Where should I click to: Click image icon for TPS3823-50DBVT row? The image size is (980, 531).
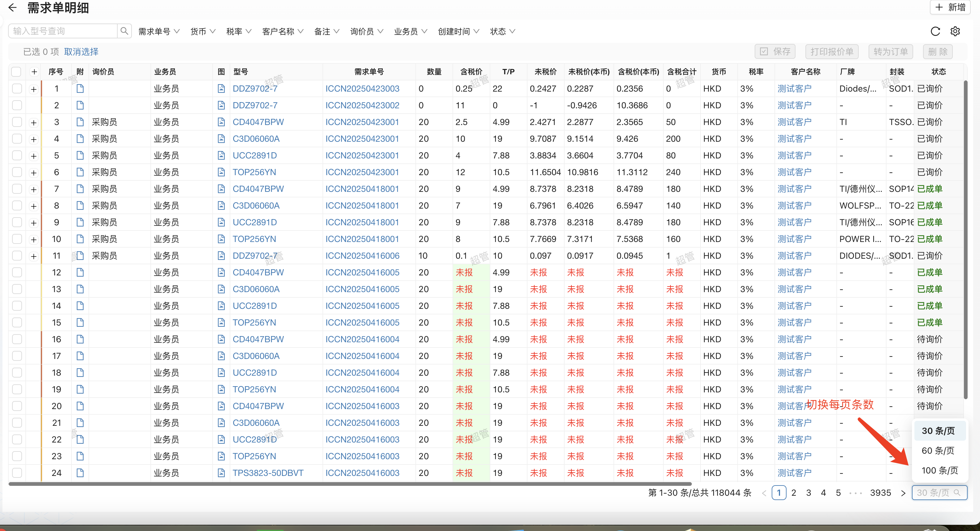tap(221, 473)
